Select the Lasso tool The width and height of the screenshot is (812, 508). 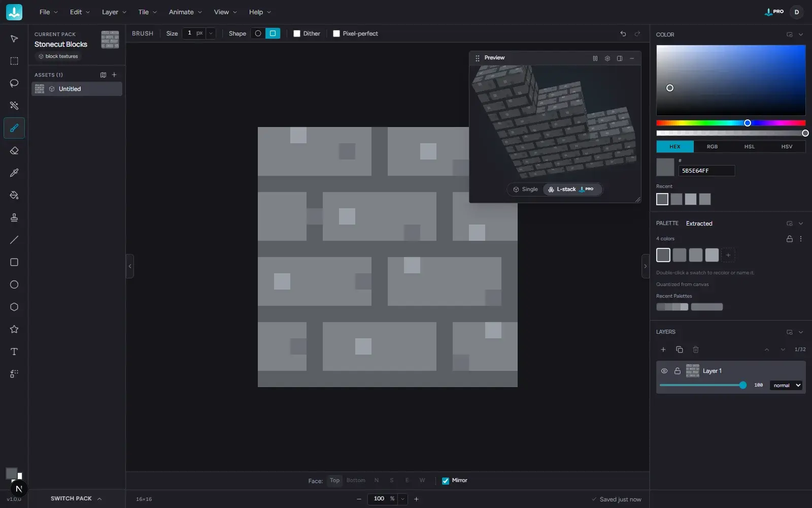tap(14, 83)
